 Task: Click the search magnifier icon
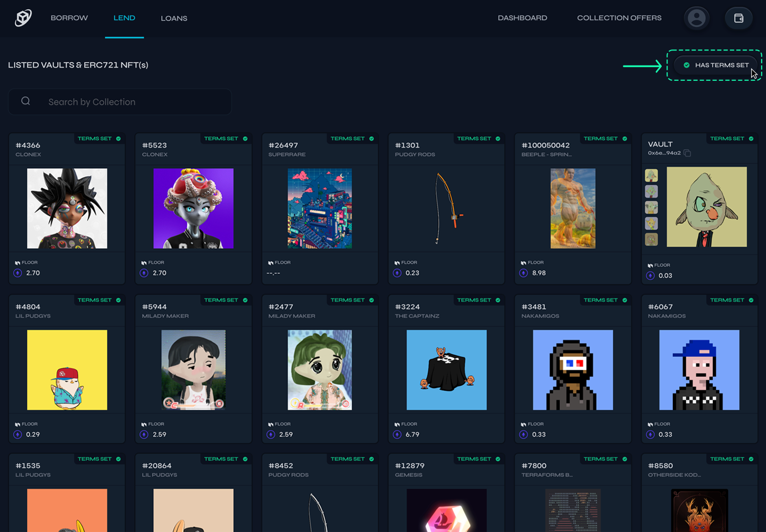(x=26, y=101)
